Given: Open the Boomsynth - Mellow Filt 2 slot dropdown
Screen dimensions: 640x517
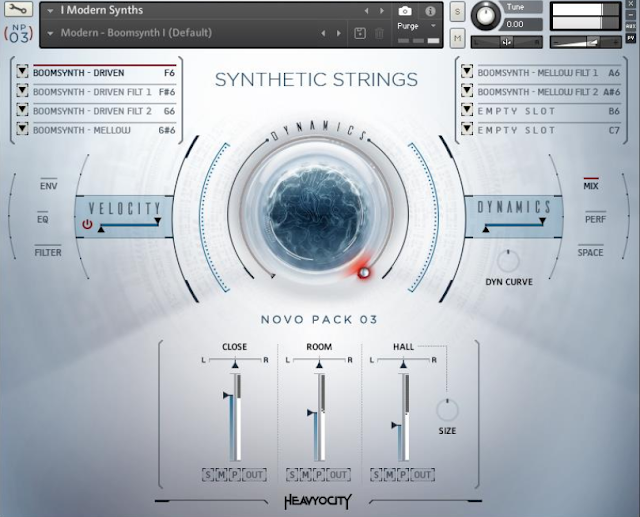Looking at the screenshot, I should point(467,91).
